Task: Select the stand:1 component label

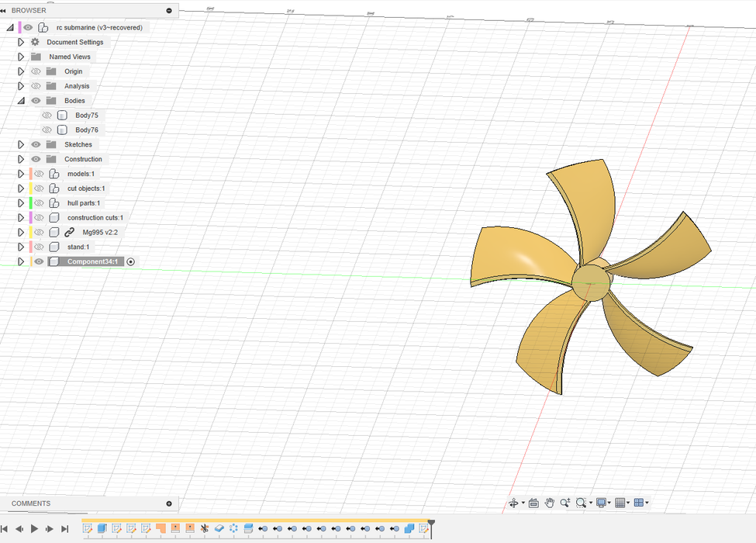Action: 78,247
